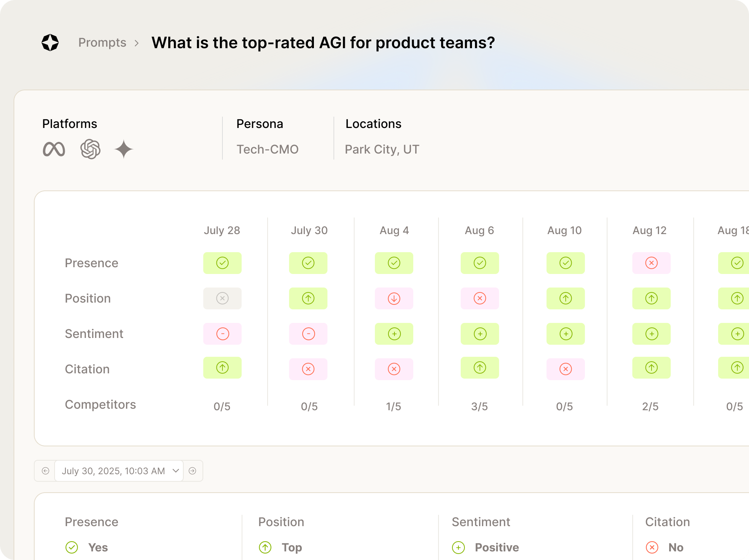
Task: Click Aug 6 Position red X cell
Action: 480,298
